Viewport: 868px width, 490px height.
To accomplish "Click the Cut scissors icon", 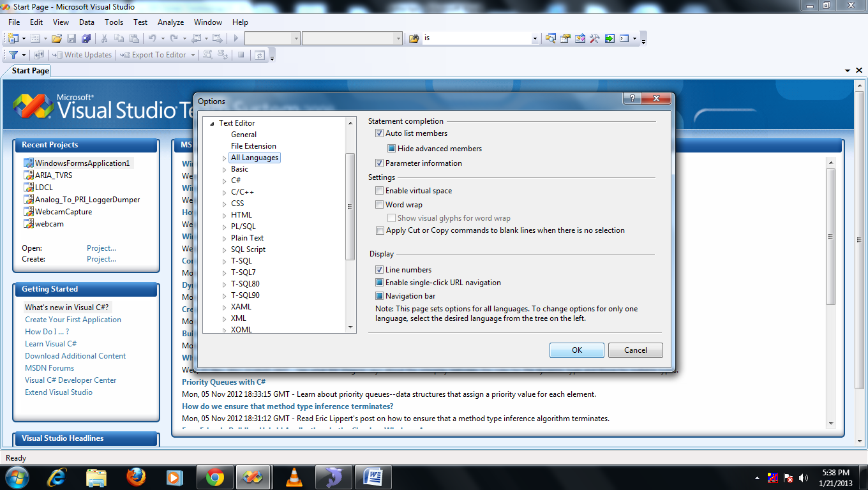I will click(105, 38).
